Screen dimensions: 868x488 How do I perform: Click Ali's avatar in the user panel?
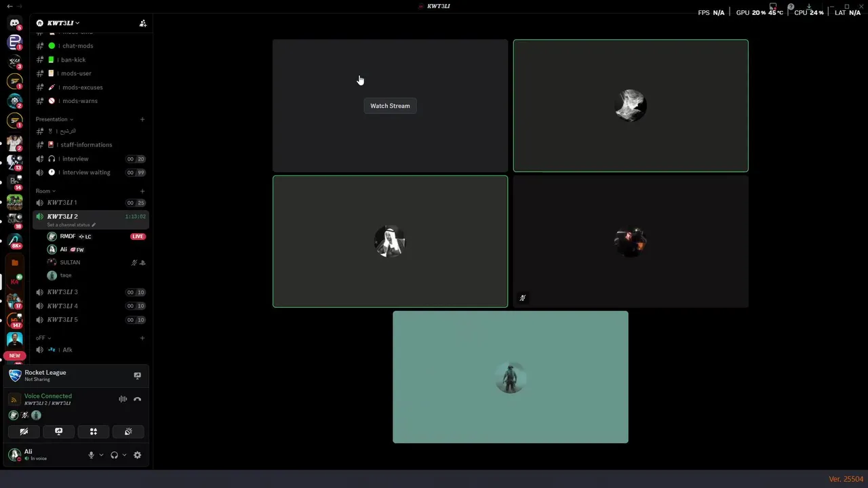[14, 455]
